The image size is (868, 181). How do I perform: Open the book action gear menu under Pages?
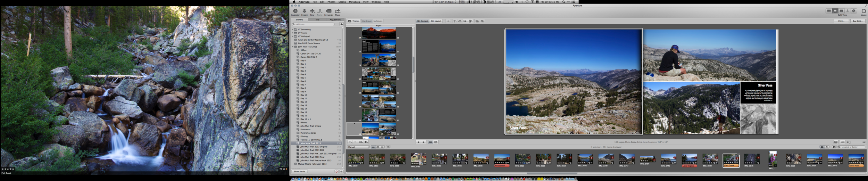(366, 142)
